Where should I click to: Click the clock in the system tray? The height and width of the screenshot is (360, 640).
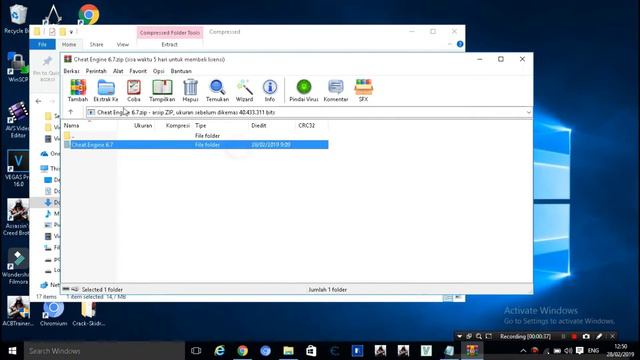coord(620,350)
